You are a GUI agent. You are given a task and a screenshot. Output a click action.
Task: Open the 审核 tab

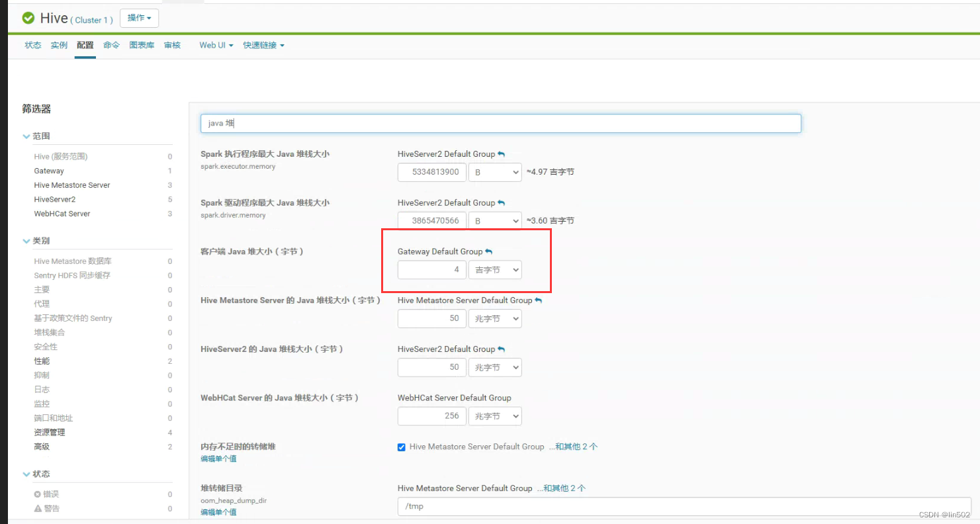pyautogui.click(x=172, y=45)
